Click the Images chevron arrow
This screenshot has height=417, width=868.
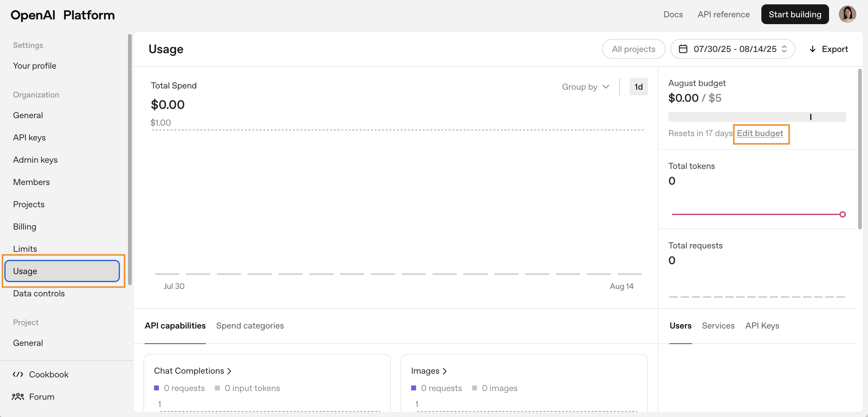[x=445, y=371]
